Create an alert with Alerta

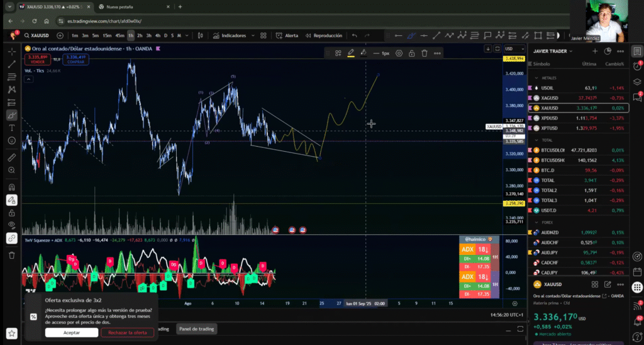(287, 36)
